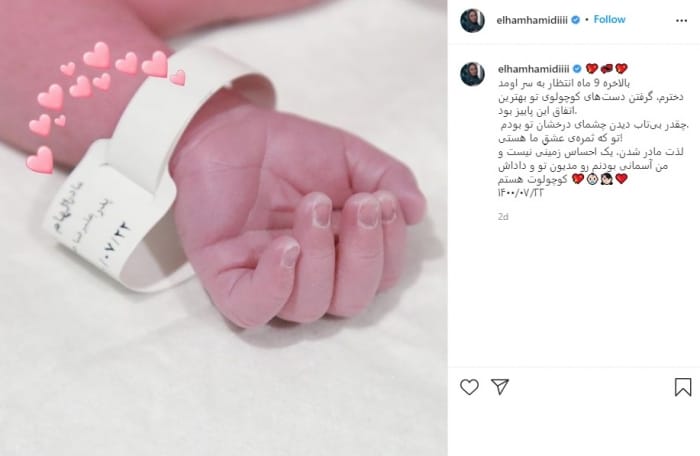Open profile picture in post header

472,21
